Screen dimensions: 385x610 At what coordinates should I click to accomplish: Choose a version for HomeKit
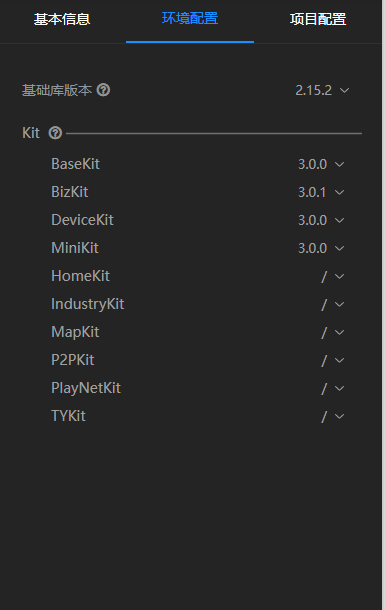tap(333, 277)
